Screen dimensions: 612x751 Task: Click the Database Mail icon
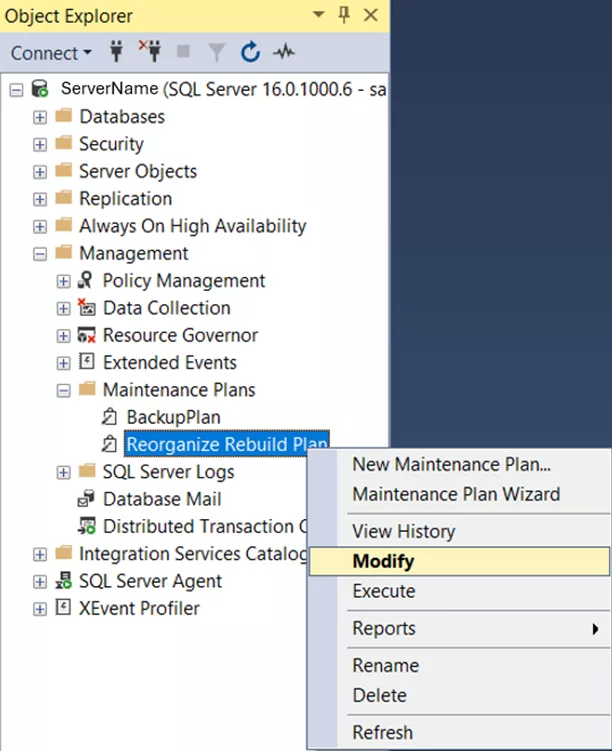[86, 499]
